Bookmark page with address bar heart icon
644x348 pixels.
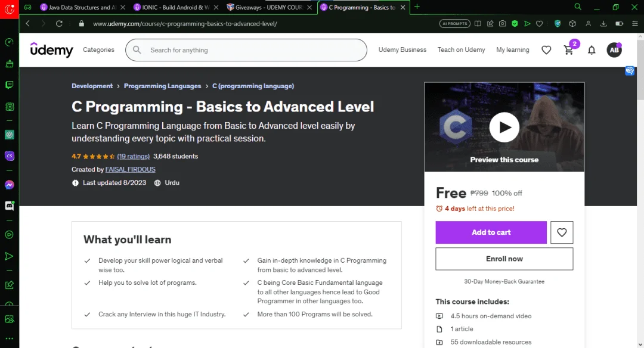pos(539,24)
